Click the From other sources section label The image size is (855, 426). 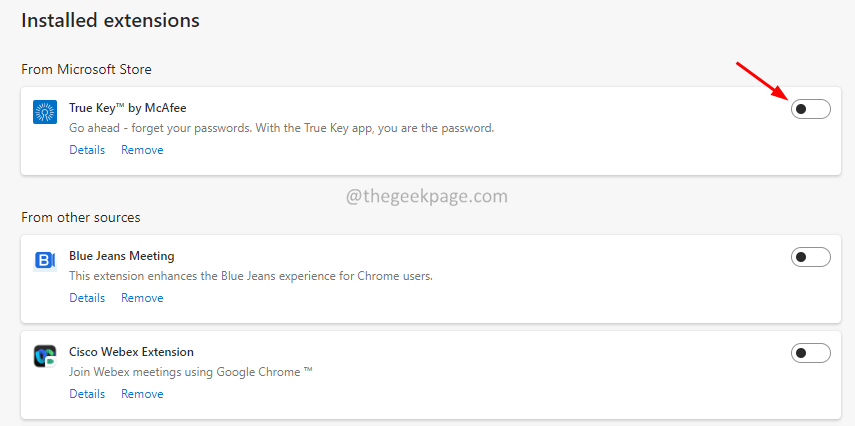pyautogui.click(x=80, y=217)
